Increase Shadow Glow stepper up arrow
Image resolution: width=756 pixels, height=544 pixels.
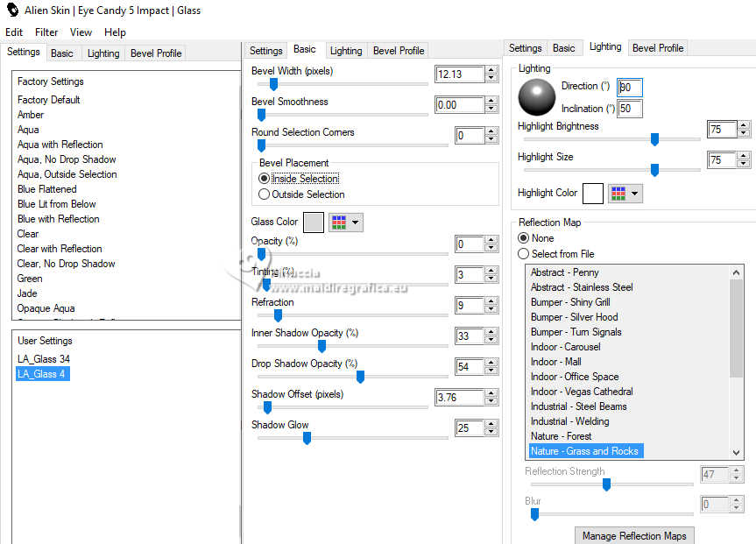click(491, 424)
